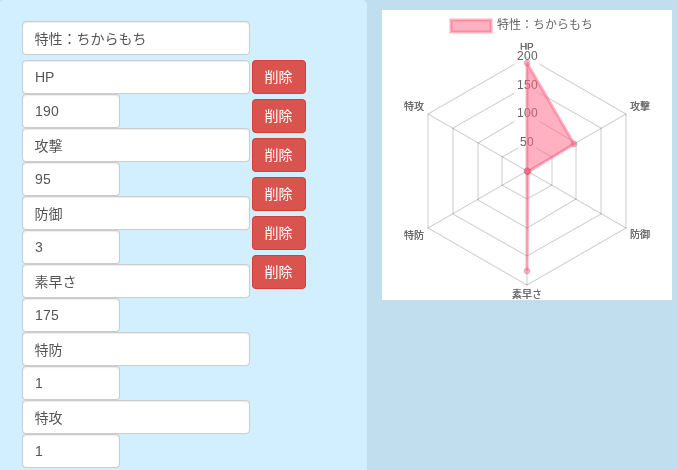Image resolution: width=678 pixels, height=470 pixels.
Task: Edit the 防御 label input
Action: click(136, 213)
